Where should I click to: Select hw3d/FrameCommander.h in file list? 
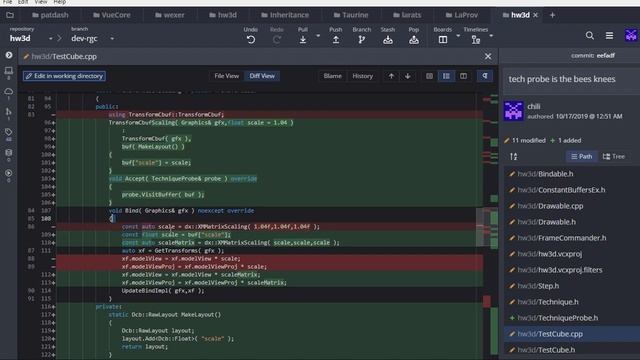571,238
